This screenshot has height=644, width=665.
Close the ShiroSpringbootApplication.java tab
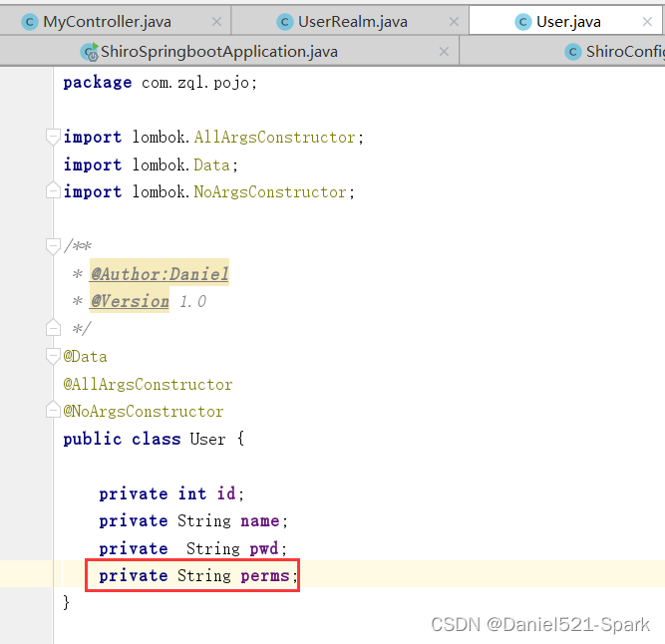point(444,52)
